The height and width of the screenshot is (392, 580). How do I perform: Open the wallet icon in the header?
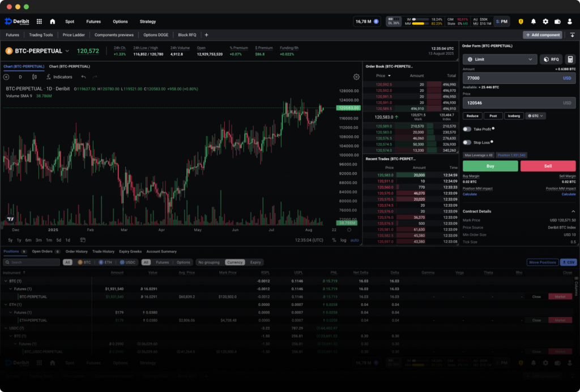(557, 22)
